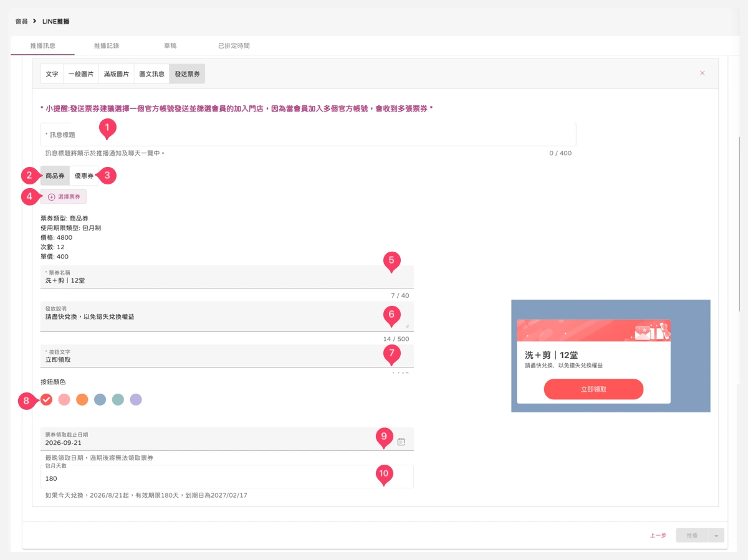Click the 票券名稱 field
Image resolution: width=748 pixels, height=560 pixels.
[227, 277]
